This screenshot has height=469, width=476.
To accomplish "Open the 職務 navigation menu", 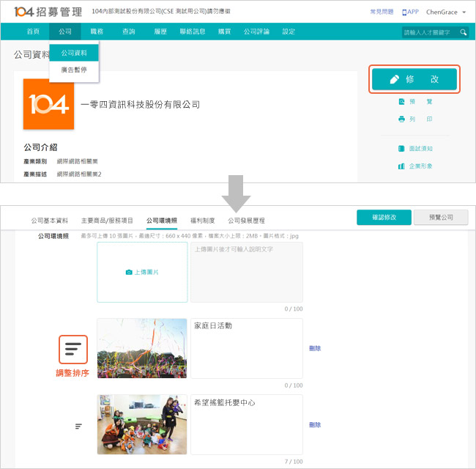I will (97, 32).
